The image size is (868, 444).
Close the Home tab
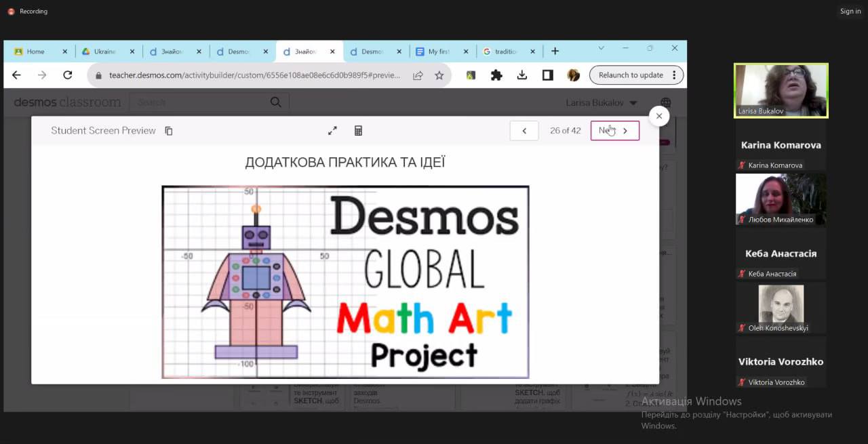point(65,52)
